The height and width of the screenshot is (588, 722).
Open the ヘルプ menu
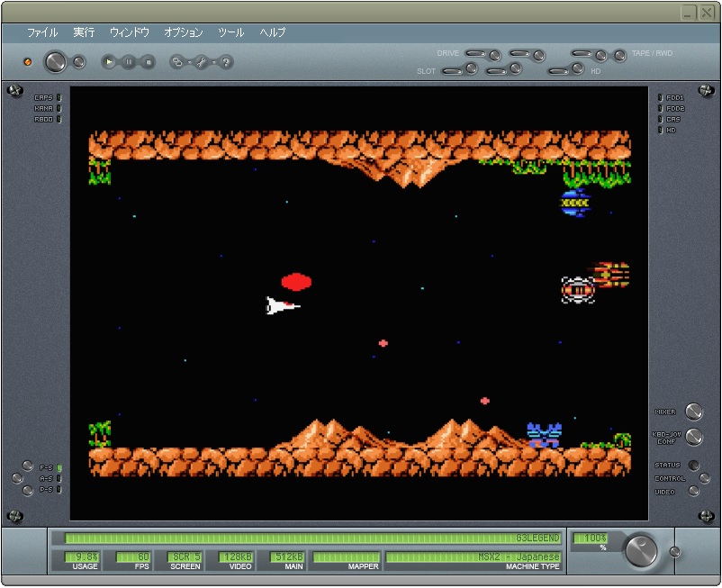273,32
